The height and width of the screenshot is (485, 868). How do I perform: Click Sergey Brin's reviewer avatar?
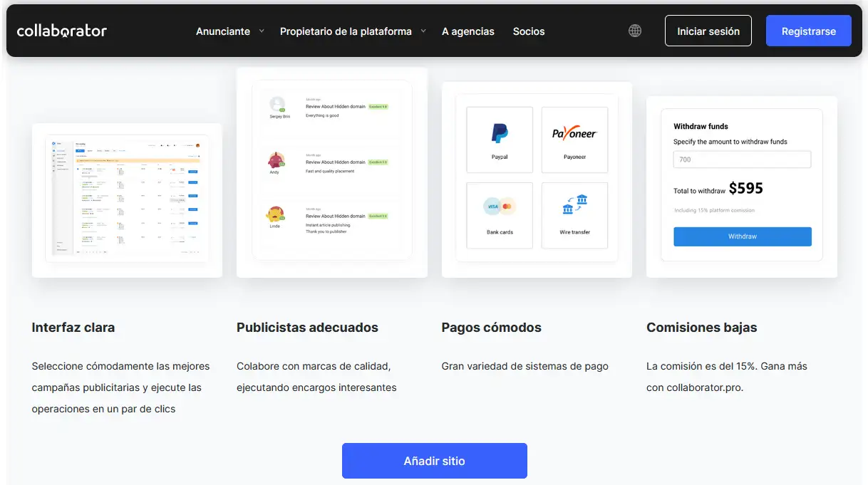pyautogui.click(x=277, y=104)
